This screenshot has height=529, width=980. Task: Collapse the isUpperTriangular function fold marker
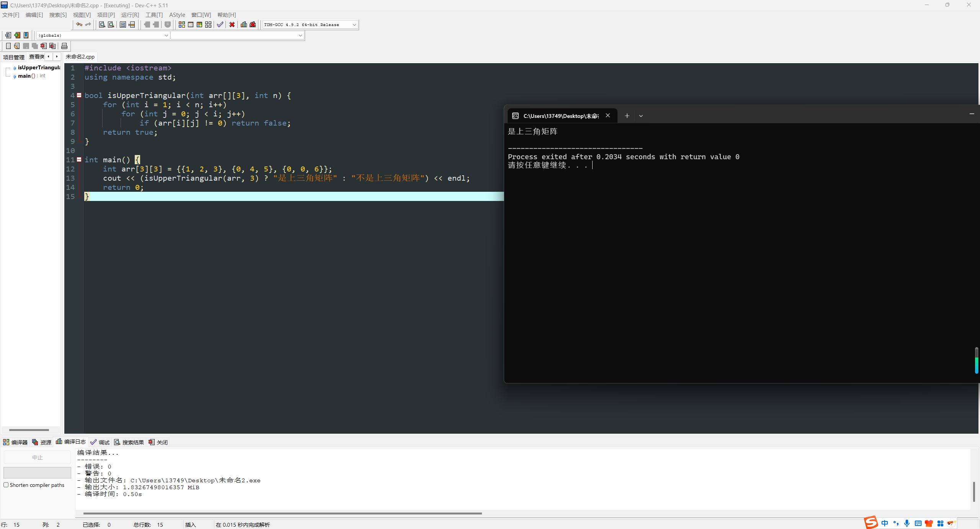click(79, 95)
